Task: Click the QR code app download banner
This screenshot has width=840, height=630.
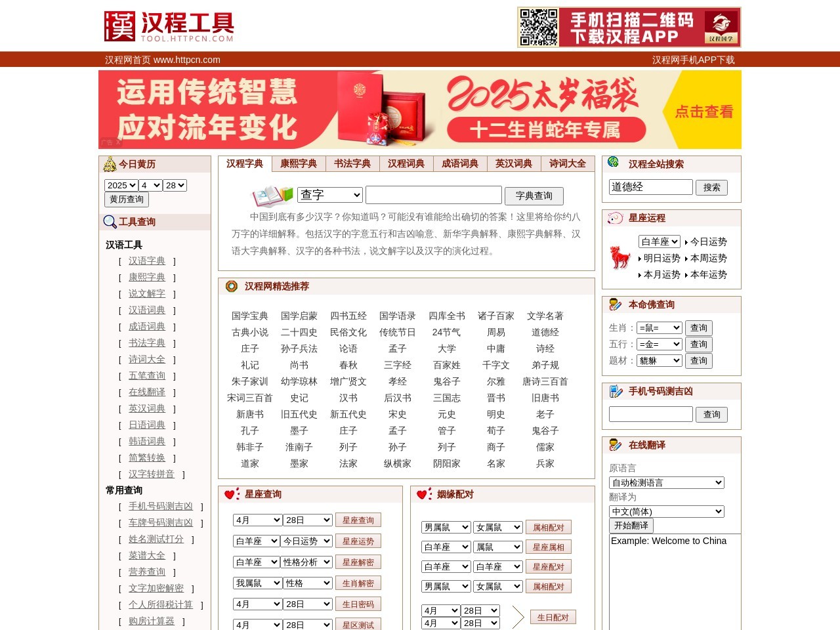Action: pyautogui.click(x=629, y=28)
